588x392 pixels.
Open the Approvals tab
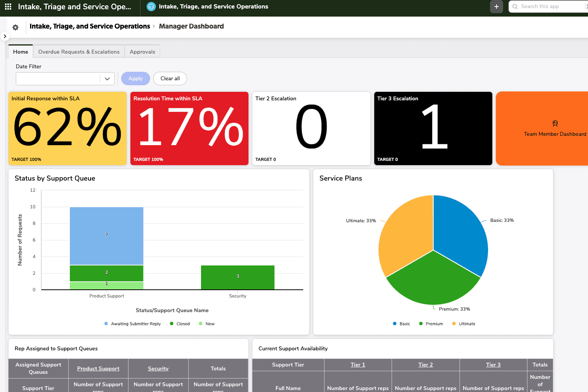(142, 52)
